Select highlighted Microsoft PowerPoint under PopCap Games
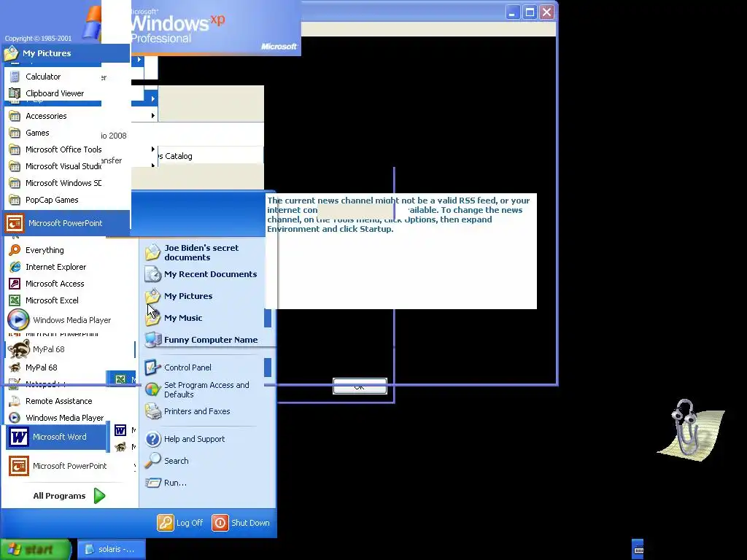747x560 pixels. 66,223
